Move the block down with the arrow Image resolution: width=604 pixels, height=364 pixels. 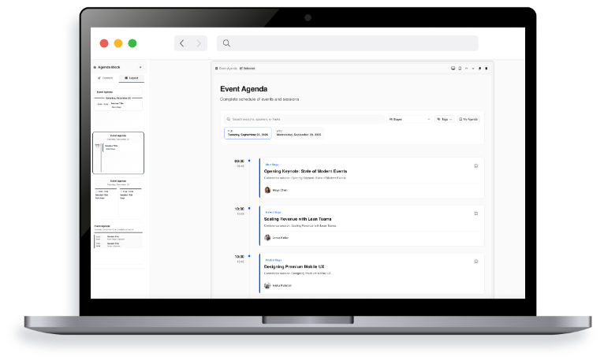coord(473,68)
